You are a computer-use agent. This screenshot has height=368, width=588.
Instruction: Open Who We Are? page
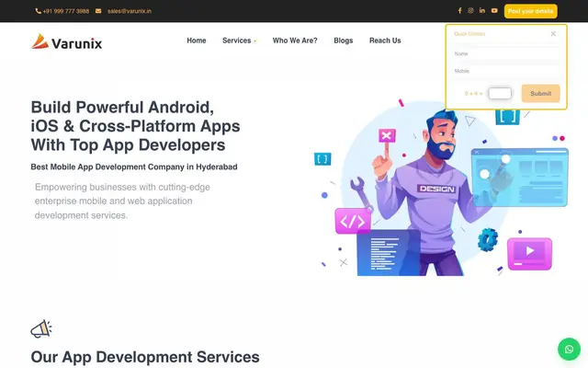(295, 40)
